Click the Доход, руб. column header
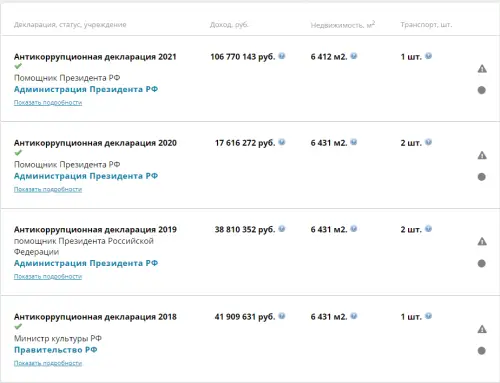500x383 pixels. tap(229, 25)
